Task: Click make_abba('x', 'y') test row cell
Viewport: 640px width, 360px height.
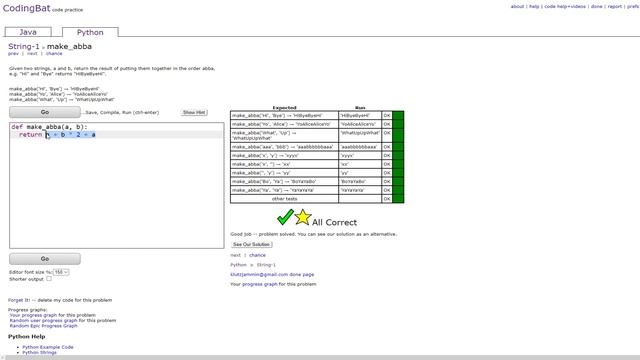Action: pyautogui.click(x=284, y=156)
